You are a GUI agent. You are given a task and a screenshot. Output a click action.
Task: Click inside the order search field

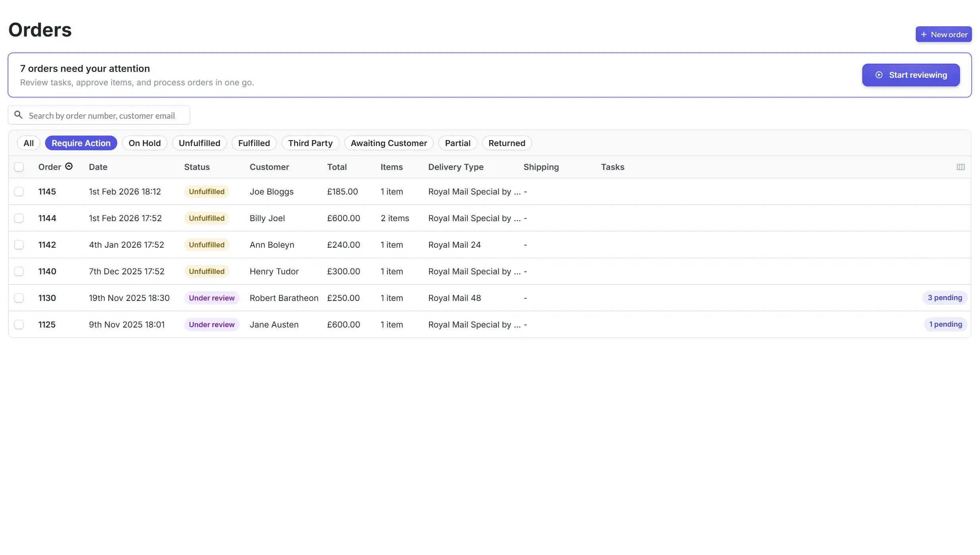[99, 115]
